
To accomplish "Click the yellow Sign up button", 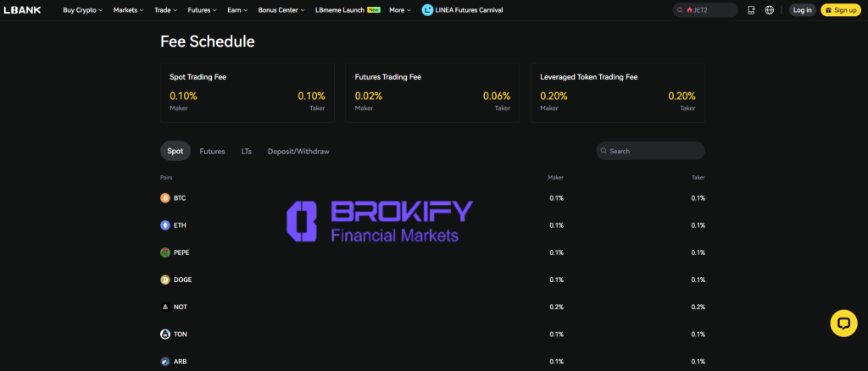I will (840, 10).
